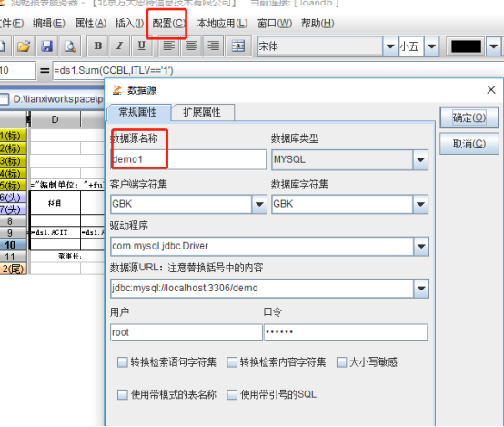Expand the 数据库类型 MYSQL dropdown
The width and height of the screenshot is (504, 427).
[x=420, y=159]
